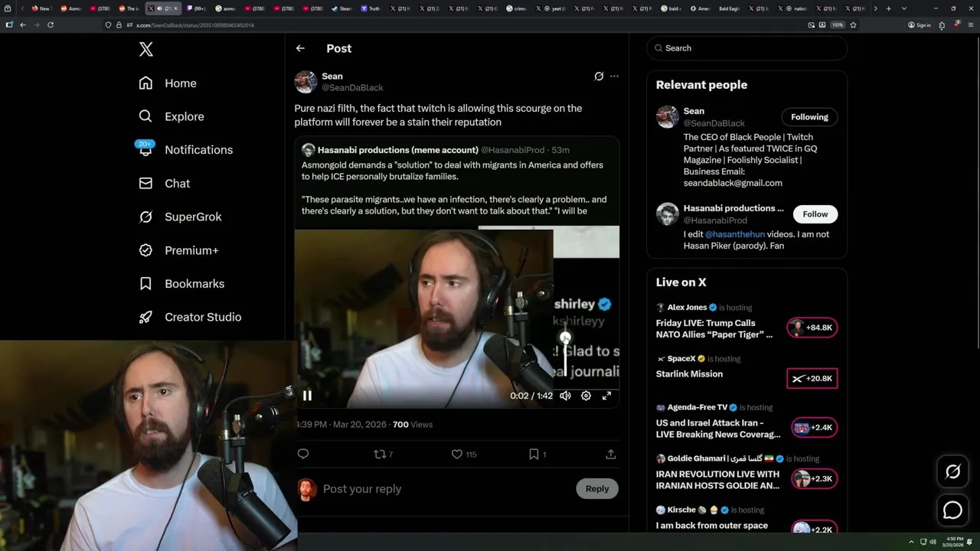Viewport: 980px width, 551px height.
Task: Click browser back button
Action: pyautogui.click(x=23, y=24)
